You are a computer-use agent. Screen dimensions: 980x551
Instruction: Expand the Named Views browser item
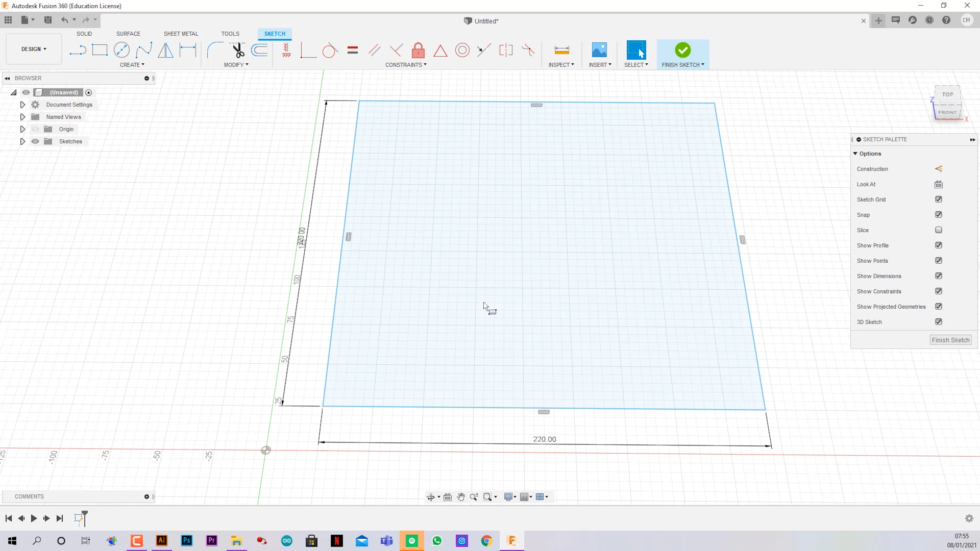point(22,116)
